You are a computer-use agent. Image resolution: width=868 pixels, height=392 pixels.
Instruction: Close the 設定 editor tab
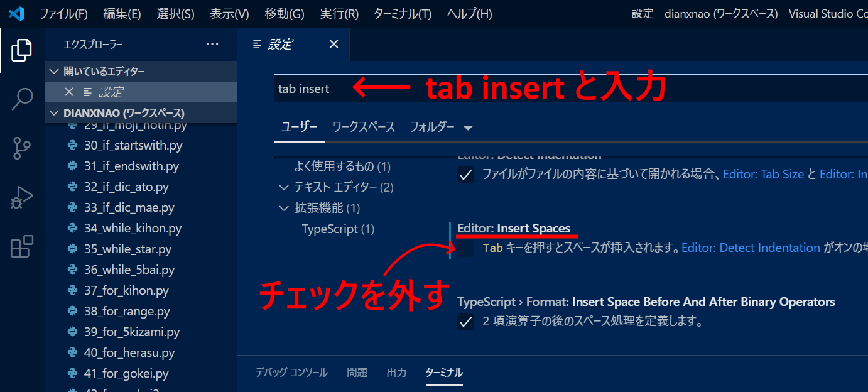click(x=334, y=44)
